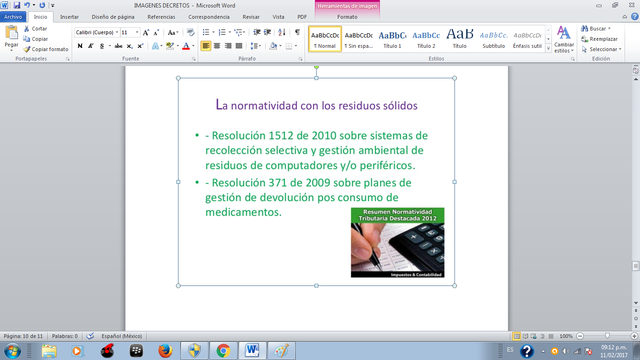Screen dimensions: 640x360
Task: Click Español (México) language in status bar
Action: tap(121, 336)
